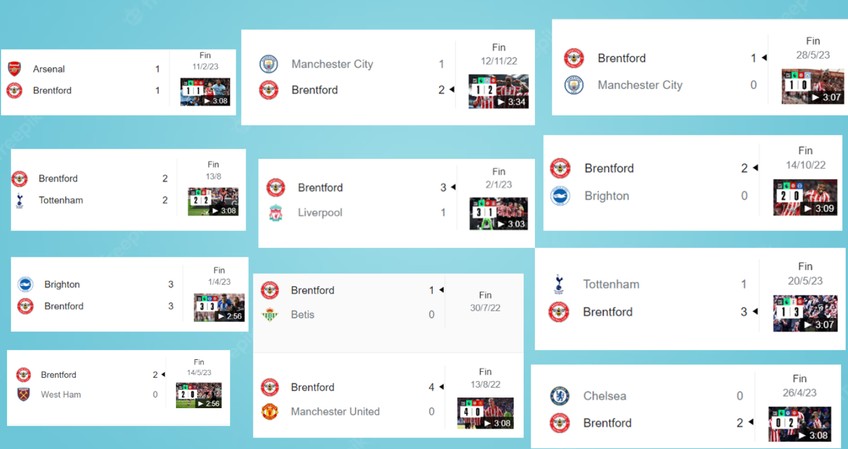The height and width of the screenshot is (449, 848).
Task: Play Brentford 2-0 West Ham highlights
Action: point(199,394)
